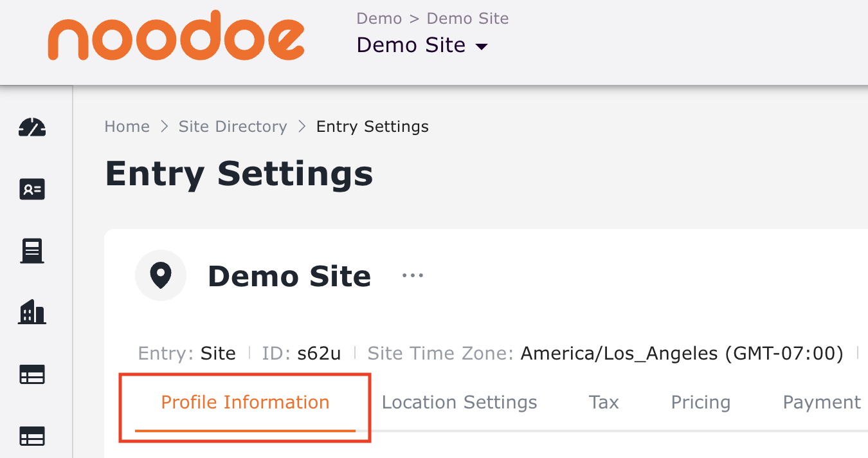
Task: Go to the Payment tab
Action: [x=821, y=403]
